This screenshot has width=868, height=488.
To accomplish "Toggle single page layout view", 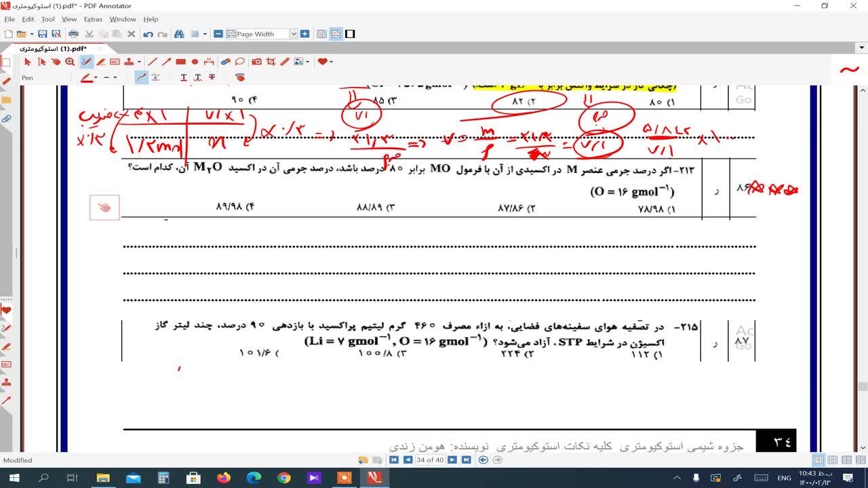I will point(321,34).
